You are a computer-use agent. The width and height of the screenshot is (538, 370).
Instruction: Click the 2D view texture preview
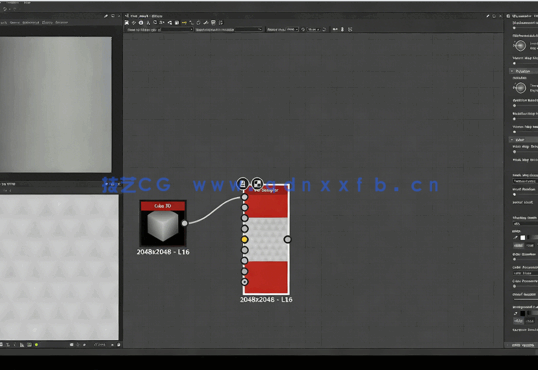coord(59,267)
